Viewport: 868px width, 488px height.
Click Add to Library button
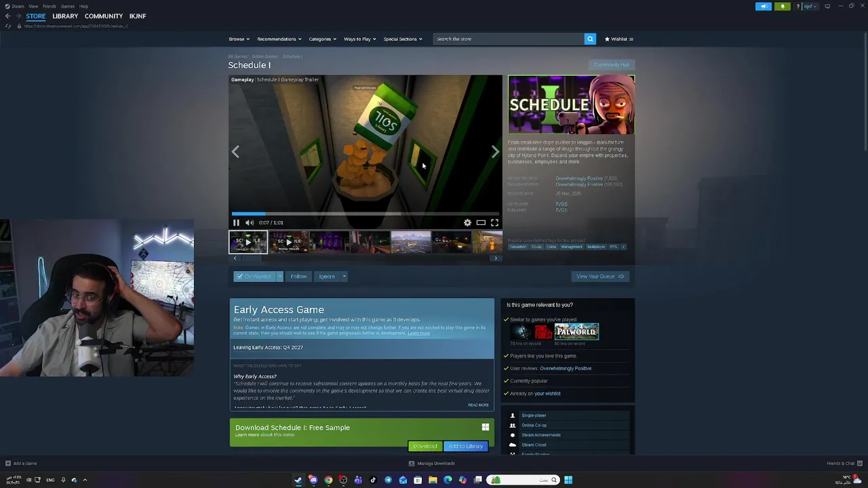[x=465, y=446]
